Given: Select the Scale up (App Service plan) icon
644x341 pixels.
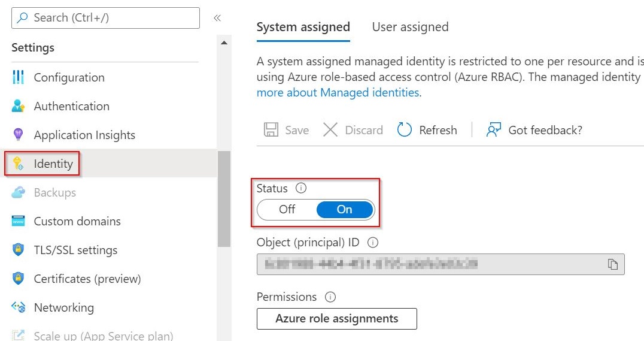Looking at the screenshot, I should click(18, 335).
